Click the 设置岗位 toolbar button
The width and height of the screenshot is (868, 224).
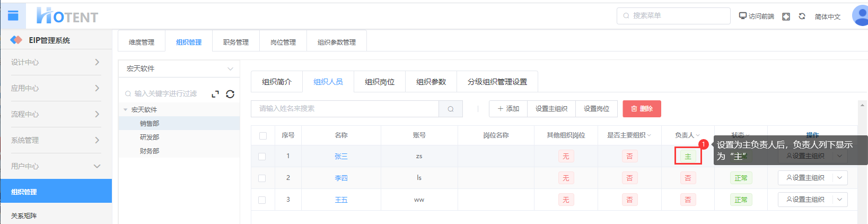[x=597, y=109]
